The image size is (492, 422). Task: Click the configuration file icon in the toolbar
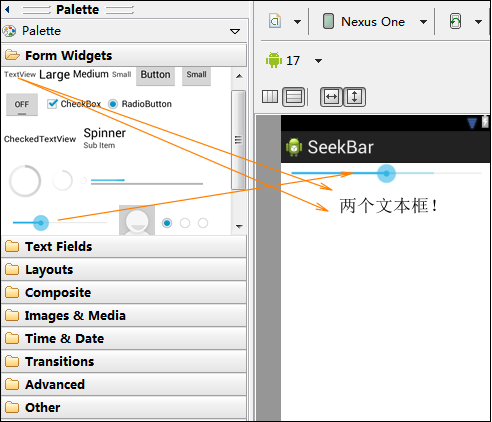click(x=275, y=21)
